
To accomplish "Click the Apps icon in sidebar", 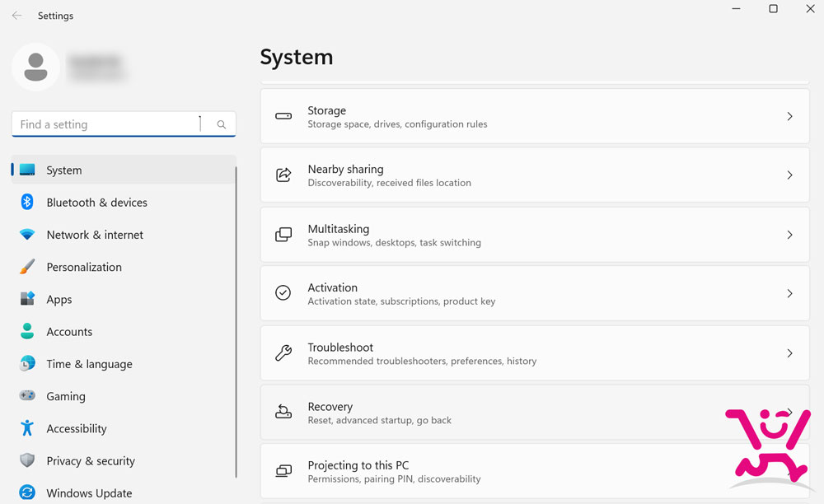I will [x=27, y=299].
